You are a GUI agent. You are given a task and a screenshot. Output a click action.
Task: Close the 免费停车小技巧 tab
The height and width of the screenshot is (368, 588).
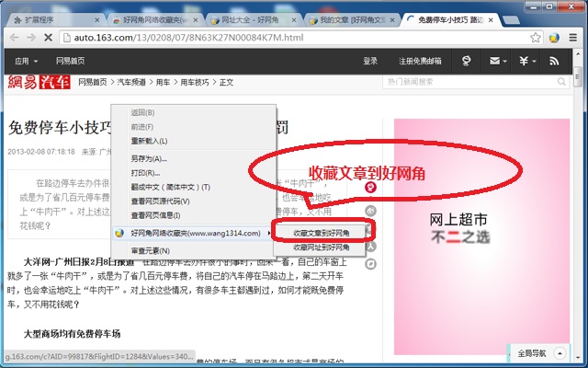click(x=491, y=20)
